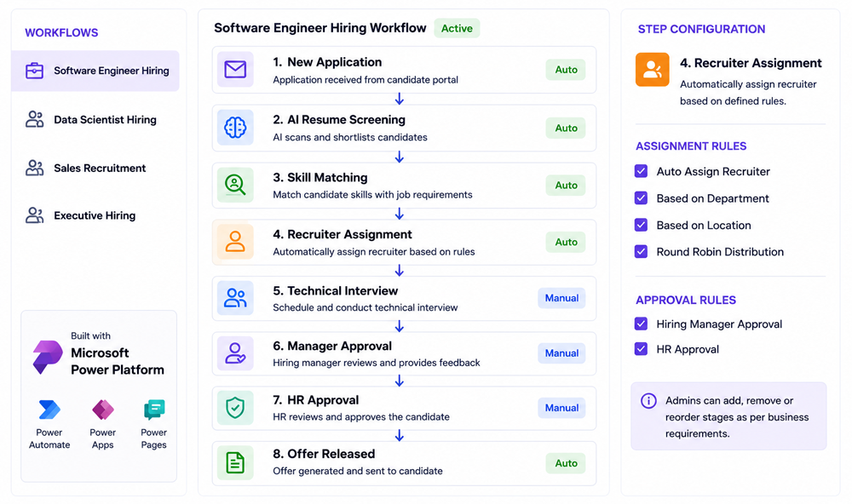The height and width of the screenshot is (504, 852).
Task: Click the Auto badge on AI Resume Screening
Action: coord(566,128)
